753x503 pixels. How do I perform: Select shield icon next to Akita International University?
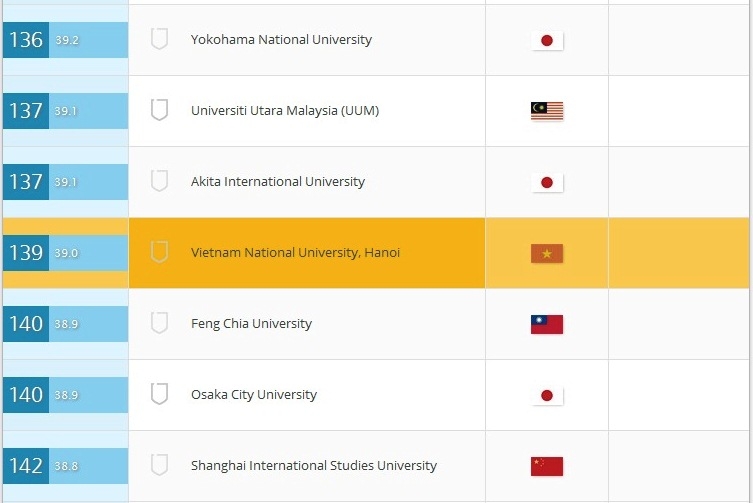click(159, 181)
